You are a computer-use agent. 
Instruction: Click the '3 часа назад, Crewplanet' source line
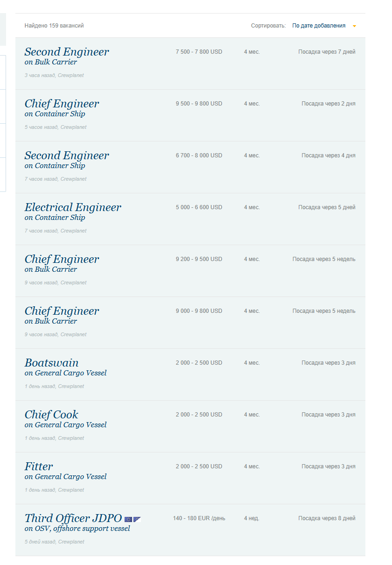coord(54,75)
